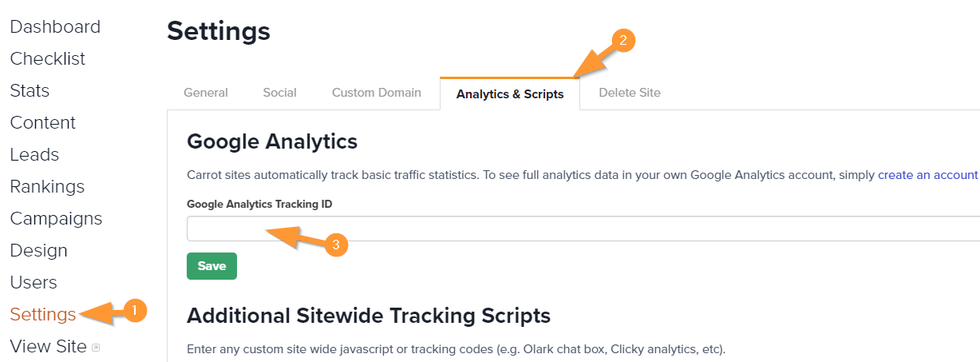Open the Custom Domain tab
Viewport: 980px width, 362px height.
click(377, 93)
